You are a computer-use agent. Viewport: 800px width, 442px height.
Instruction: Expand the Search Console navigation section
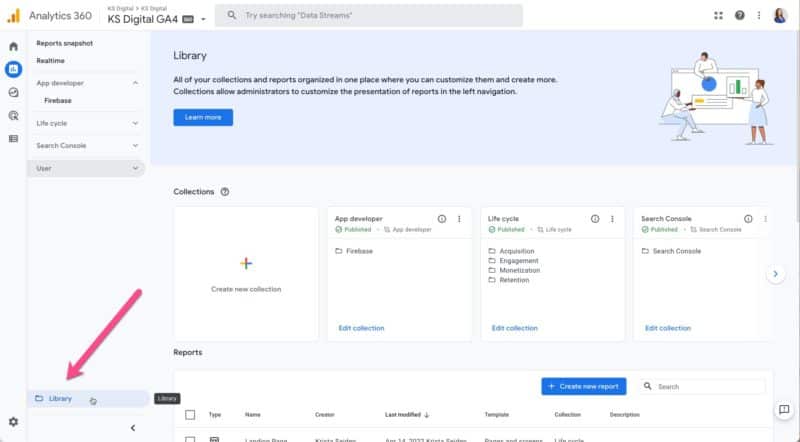136,146
